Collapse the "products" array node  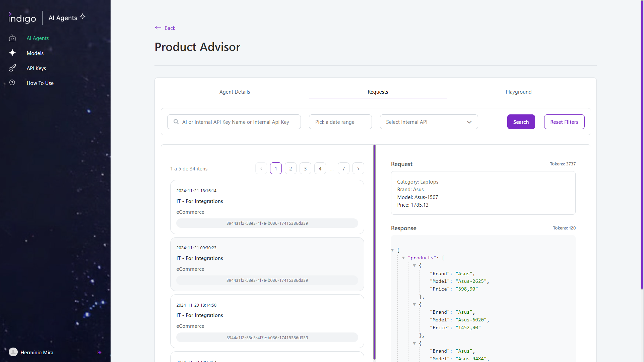coord(403,258)
